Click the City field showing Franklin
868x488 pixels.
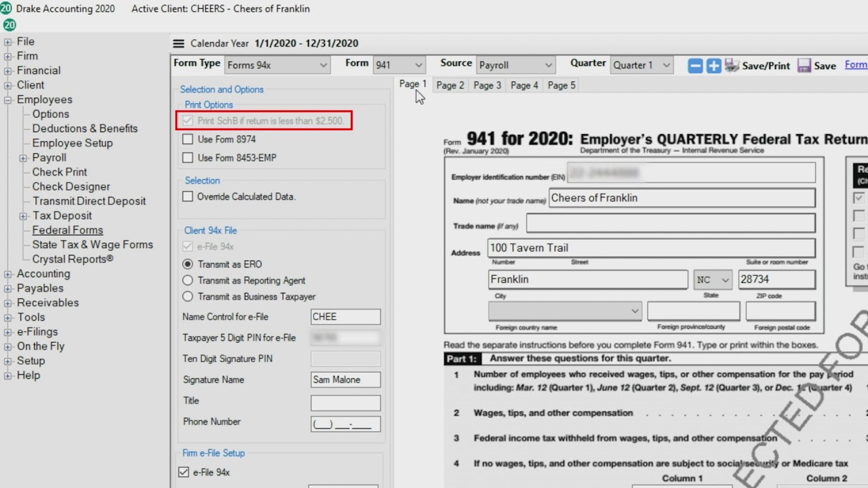pyautogui.click(x=588, y=279)
